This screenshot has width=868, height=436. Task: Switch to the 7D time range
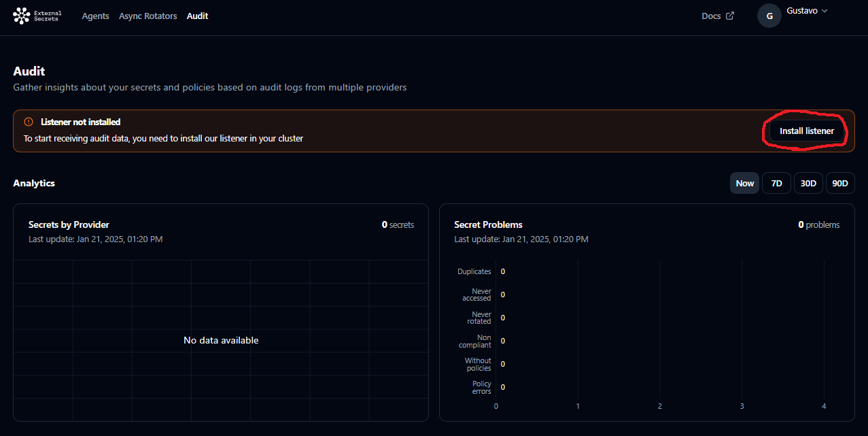click(776, 182)
